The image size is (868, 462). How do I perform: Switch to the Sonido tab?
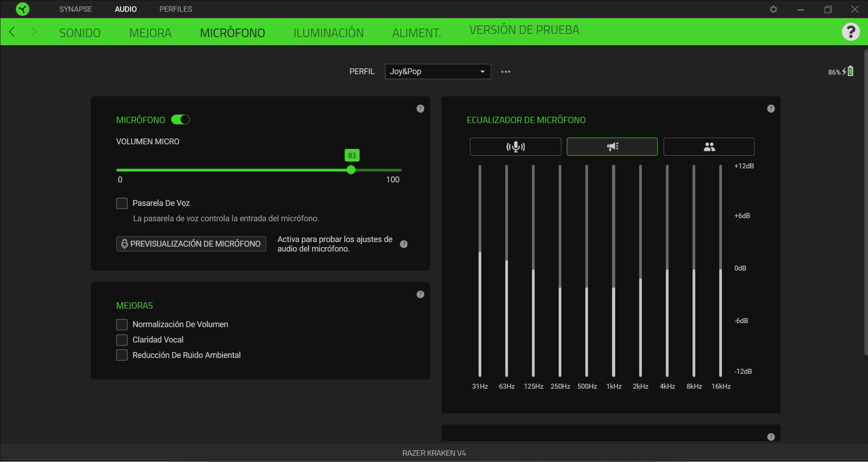coord(80,33)
